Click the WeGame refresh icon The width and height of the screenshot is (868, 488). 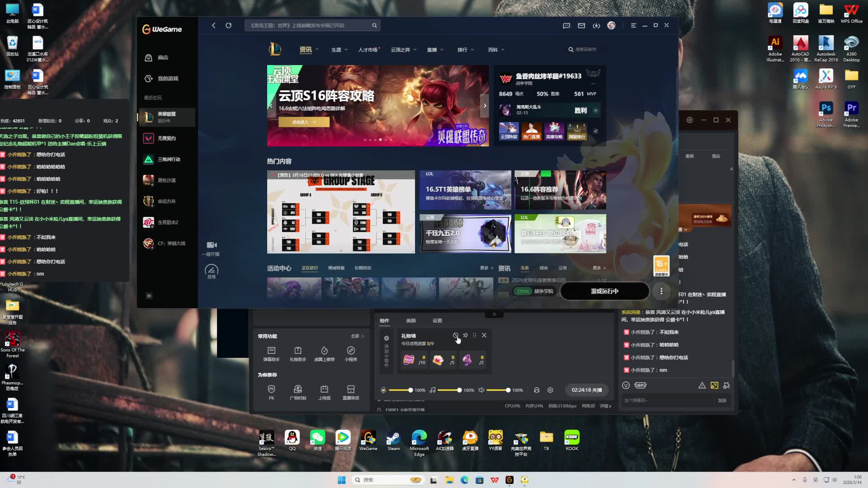click(229, 26)
